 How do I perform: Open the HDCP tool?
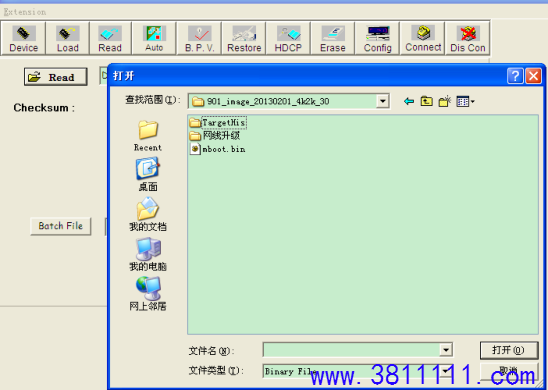pyautogui.click(x=288, y=38)
